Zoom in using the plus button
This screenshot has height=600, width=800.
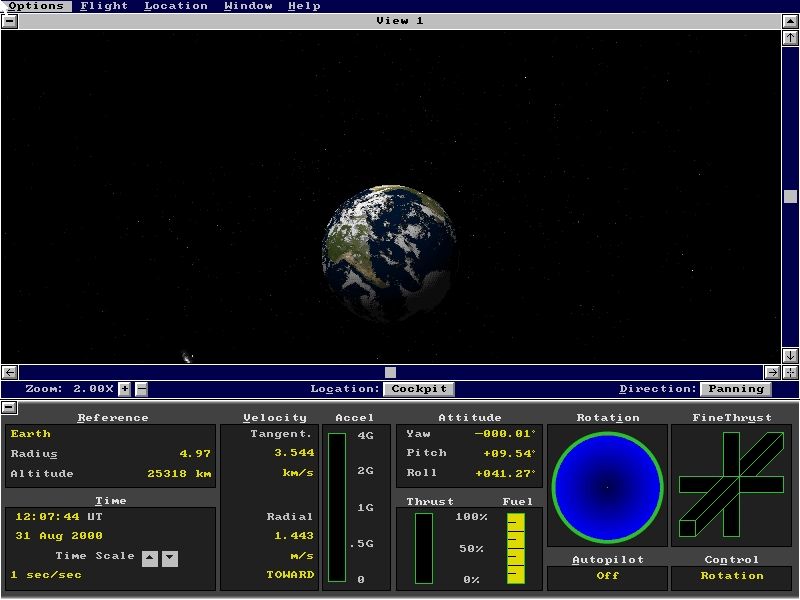tap(123, 389)
